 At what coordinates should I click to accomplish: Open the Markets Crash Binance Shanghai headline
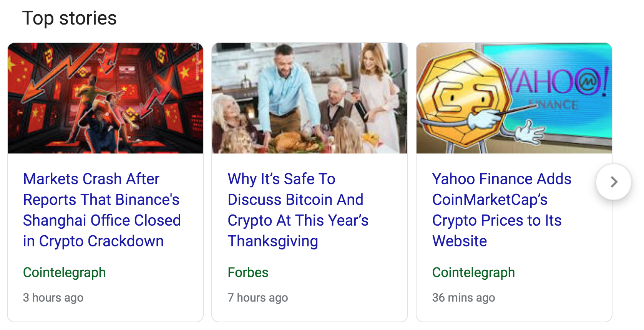pos(102,210)
